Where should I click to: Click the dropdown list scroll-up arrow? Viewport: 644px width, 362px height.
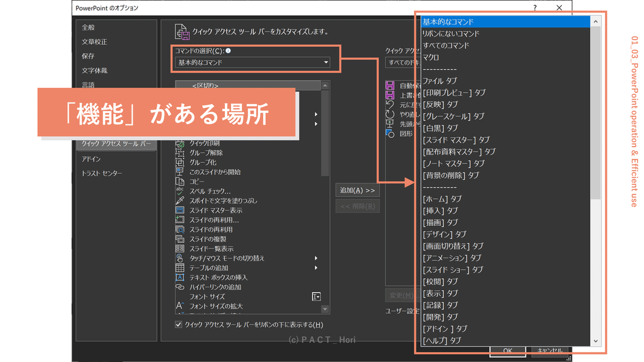(x=596, y=21)
